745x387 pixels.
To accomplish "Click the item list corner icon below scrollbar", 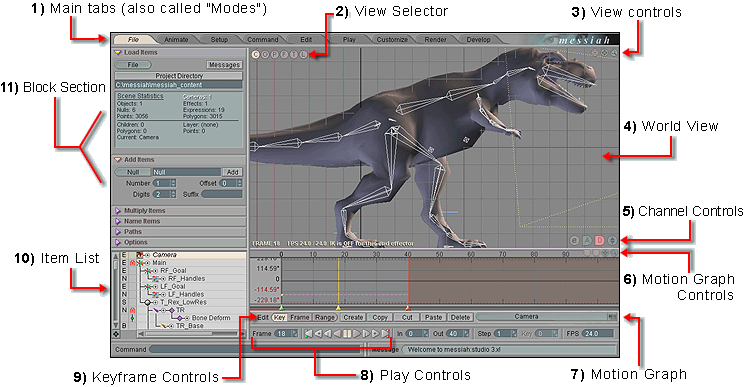I will click(116, 334).
